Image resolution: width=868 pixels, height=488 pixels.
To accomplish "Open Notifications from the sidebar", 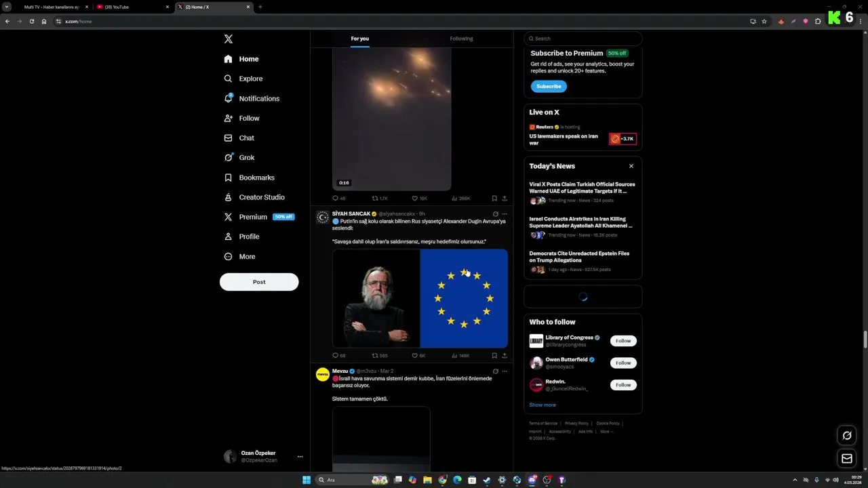I will (252, 98).
